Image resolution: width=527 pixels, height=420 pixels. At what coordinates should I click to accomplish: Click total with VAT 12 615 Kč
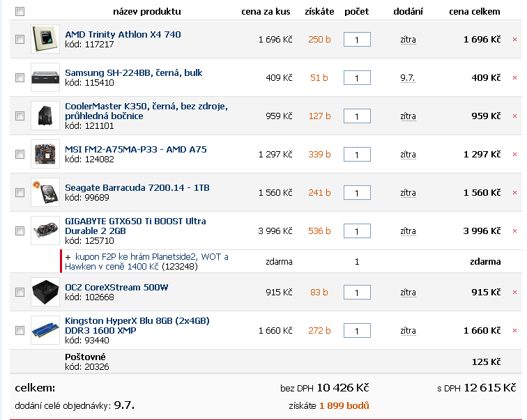pos(490,388)
